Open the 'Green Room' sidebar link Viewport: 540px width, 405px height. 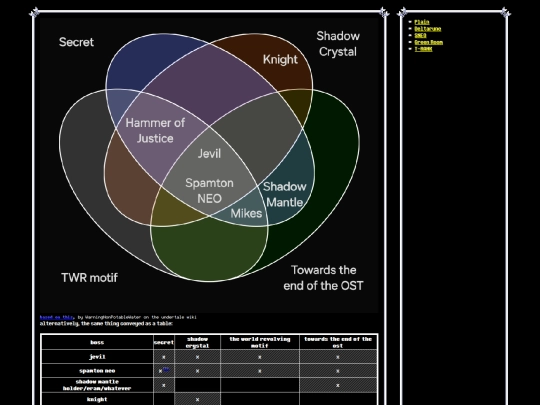click(x=428, y=42)
